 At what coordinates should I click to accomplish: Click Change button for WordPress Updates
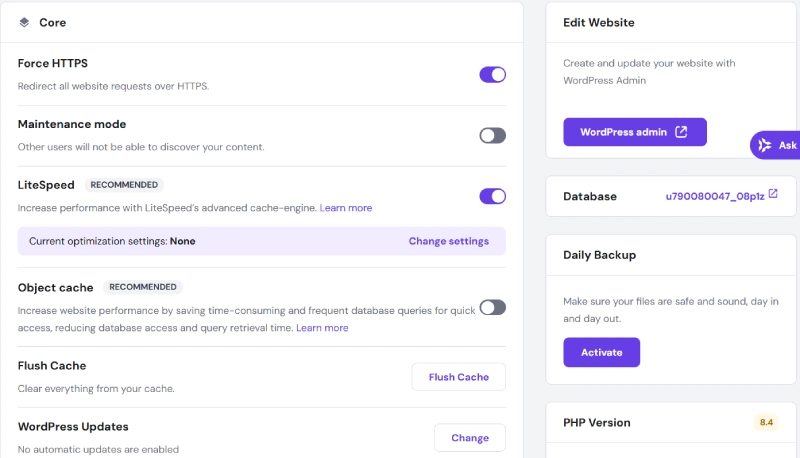(470, 438)
